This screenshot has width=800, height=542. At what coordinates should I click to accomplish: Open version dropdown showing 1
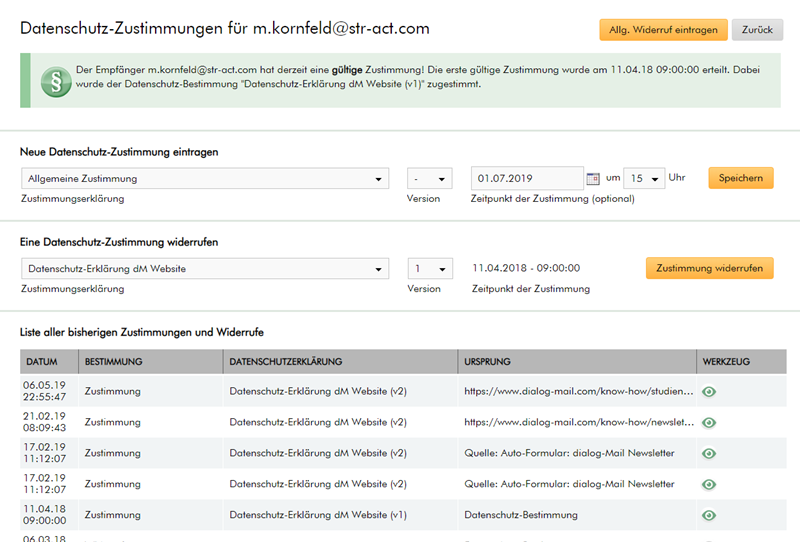(x=430, y=268)
